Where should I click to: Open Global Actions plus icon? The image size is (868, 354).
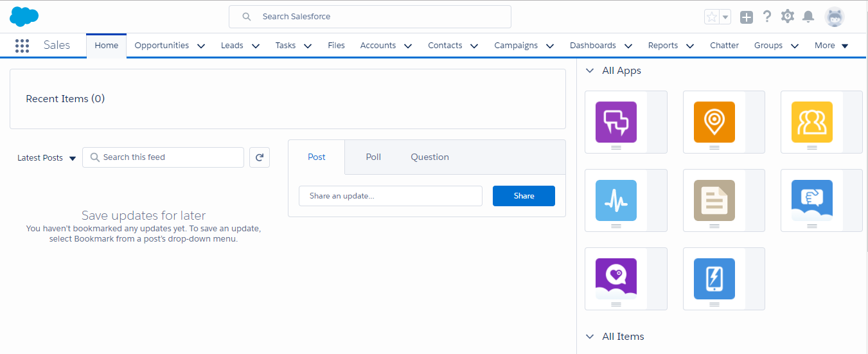pyautogui.click(x=746, y=17)
